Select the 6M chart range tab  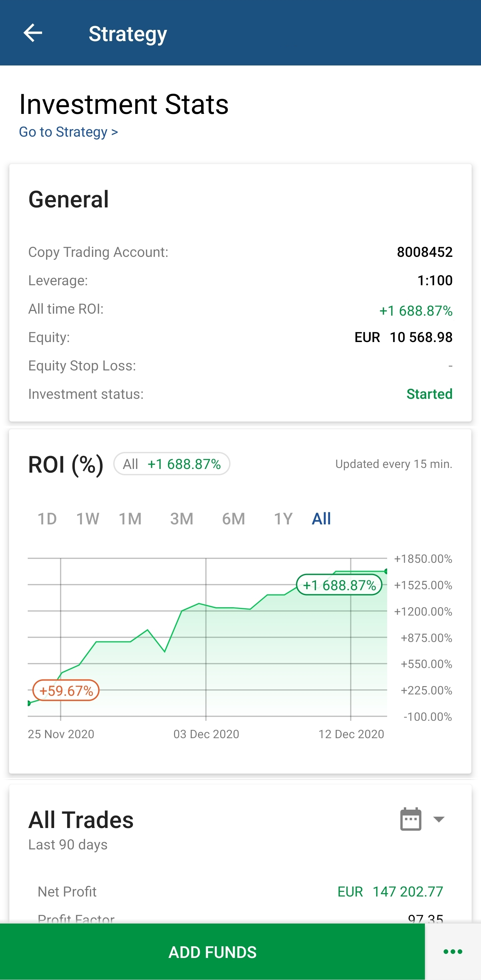click(x=233, y=518)
